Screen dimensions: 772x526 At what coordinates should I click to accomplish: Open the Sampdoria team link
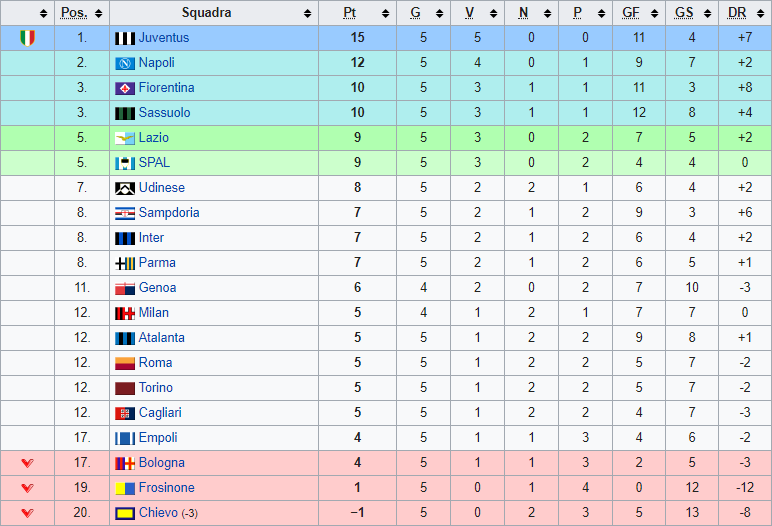pyautogui.click(x=169, y=213)
